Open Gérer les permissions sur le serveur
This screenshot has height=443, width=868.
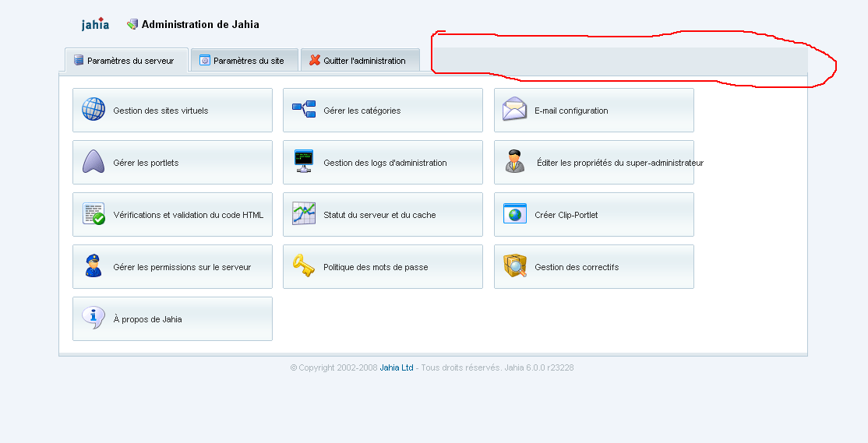point(173,266)
